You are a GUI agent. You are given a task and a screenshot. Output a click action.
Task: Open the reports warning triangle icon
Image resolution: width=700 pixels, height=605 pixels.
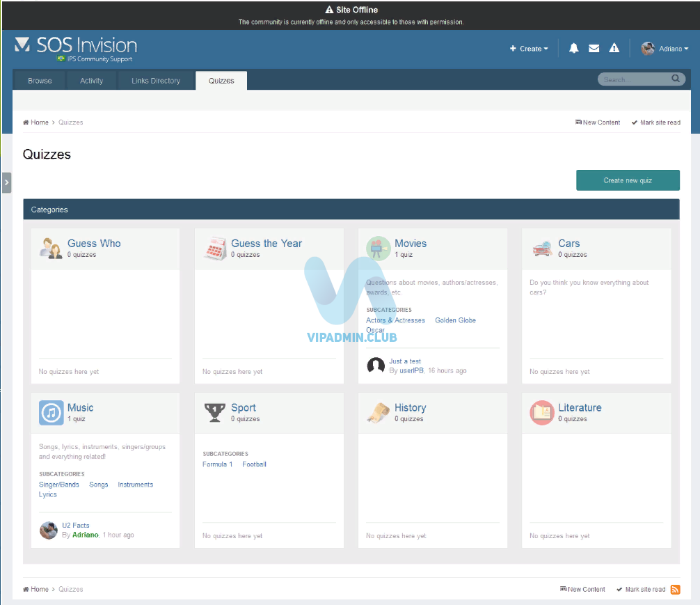(x=614, y=48)
